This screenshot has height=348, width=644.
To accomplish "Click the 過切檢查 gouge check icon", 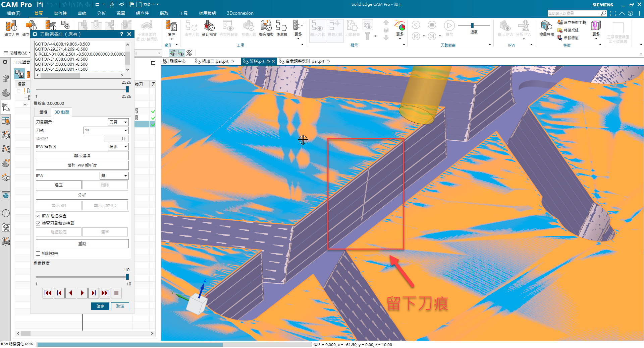I will coord(209,26).
